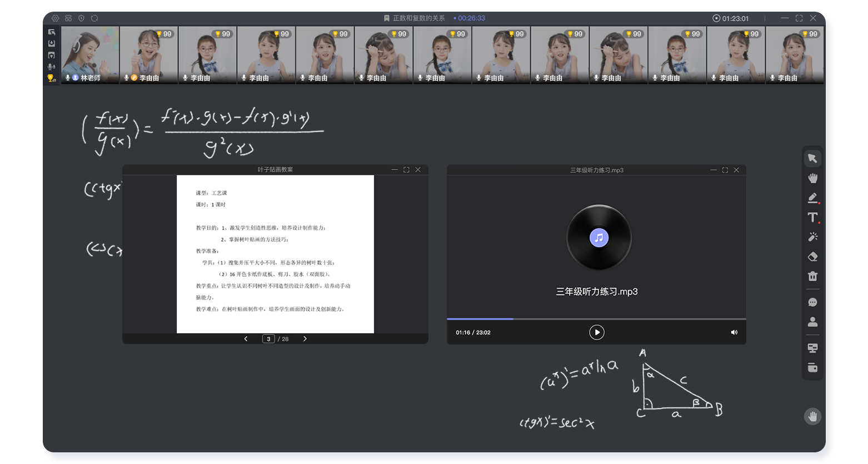Select the pen drawing tool
The height and width of the screenshot is (464, 868).
pos(812,198)
